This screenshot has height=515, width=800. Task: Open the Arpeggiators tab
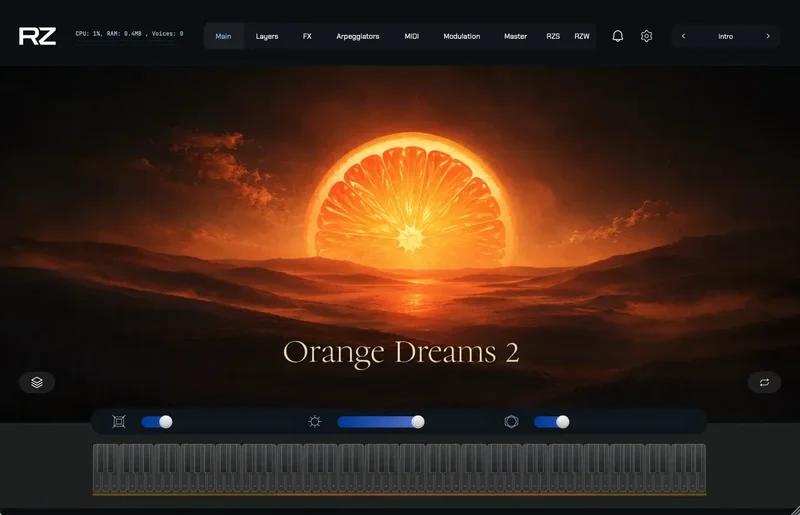[358, 36]
